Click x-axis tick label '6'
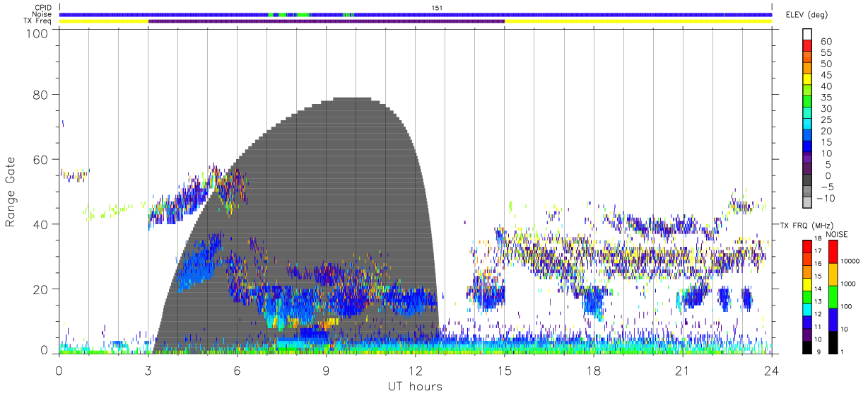The image size is (868, 401). 237,370
